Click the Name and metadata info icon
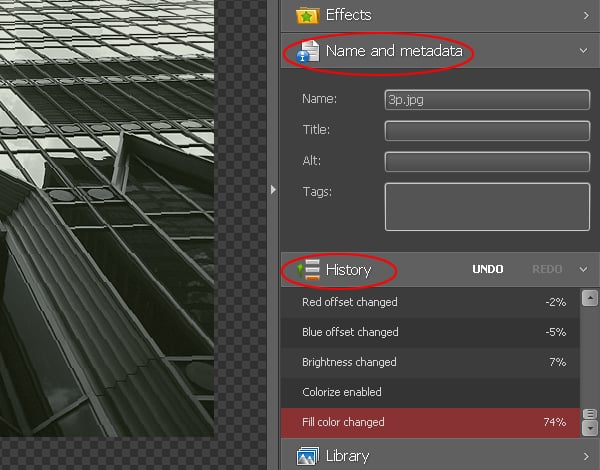This screenshot has height=470, width=600. [x=309, y=50]
